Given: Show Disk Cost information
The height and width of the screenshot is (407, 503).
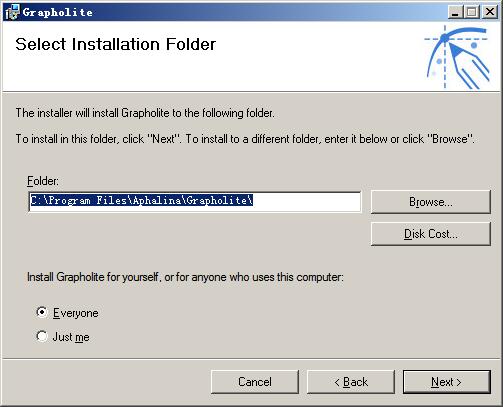Looking at the screenshot, I should (x=431, y=234).
